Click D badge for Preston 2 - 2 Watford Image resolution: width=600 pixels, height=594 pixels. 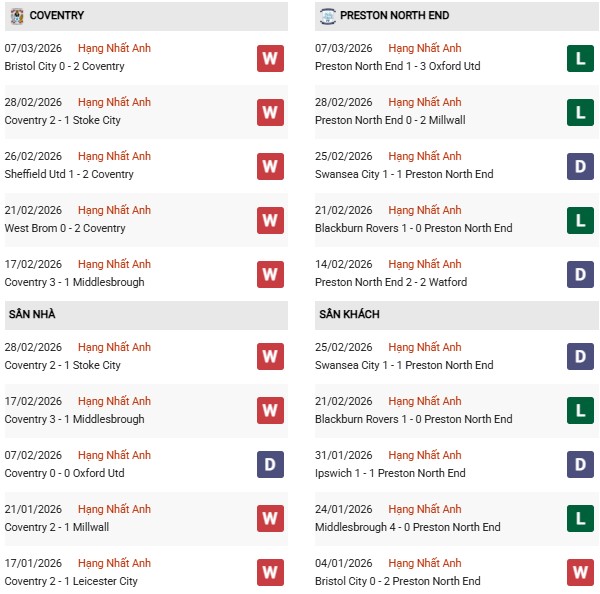click(x=580, y=274)
